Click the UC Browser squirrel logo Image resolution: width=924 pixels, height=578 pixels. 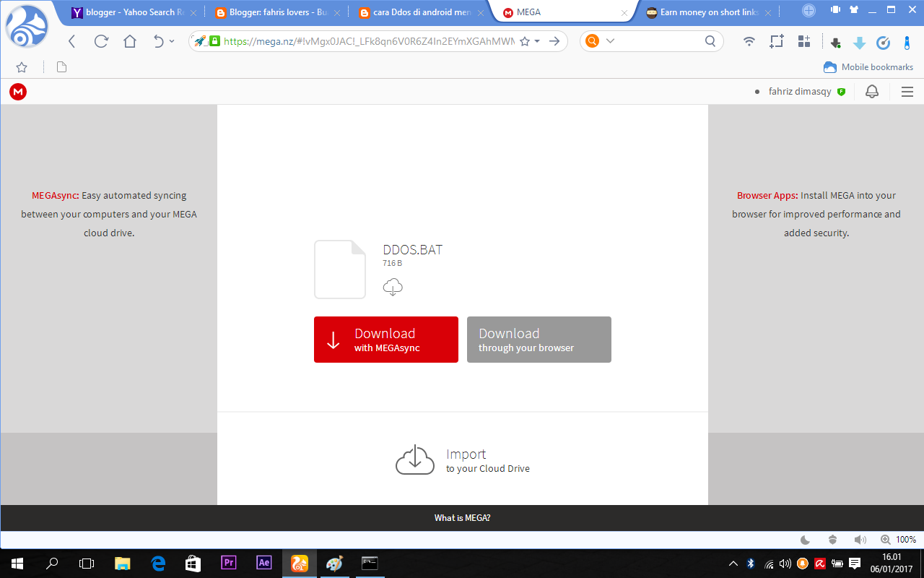[27, 26]
